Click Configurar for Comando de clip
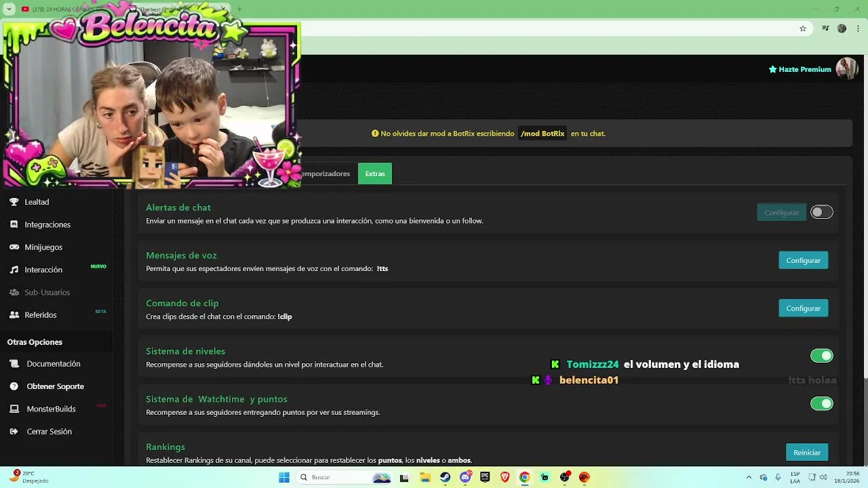 pos(803,308)
